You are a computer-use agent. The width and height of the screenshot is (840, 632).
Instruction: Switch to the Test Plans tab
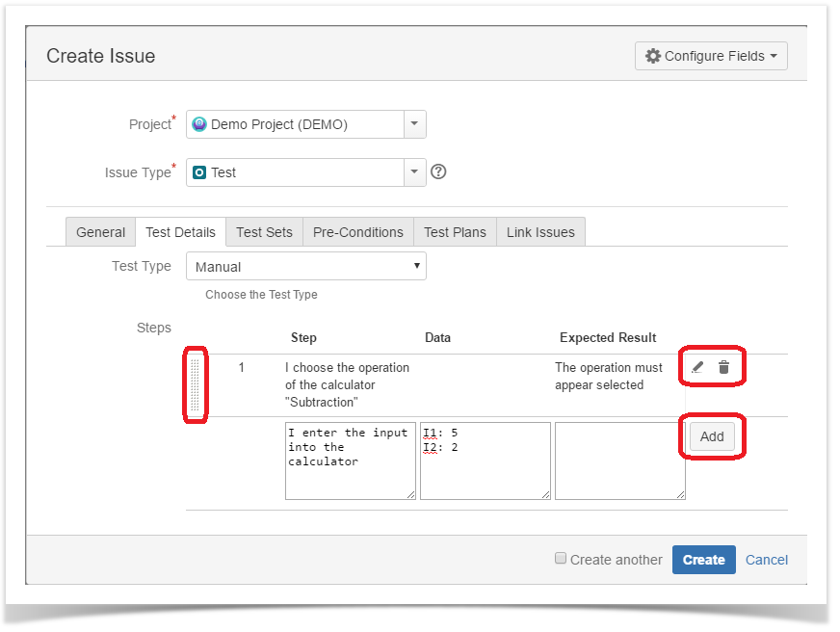[x=455, y=232]
